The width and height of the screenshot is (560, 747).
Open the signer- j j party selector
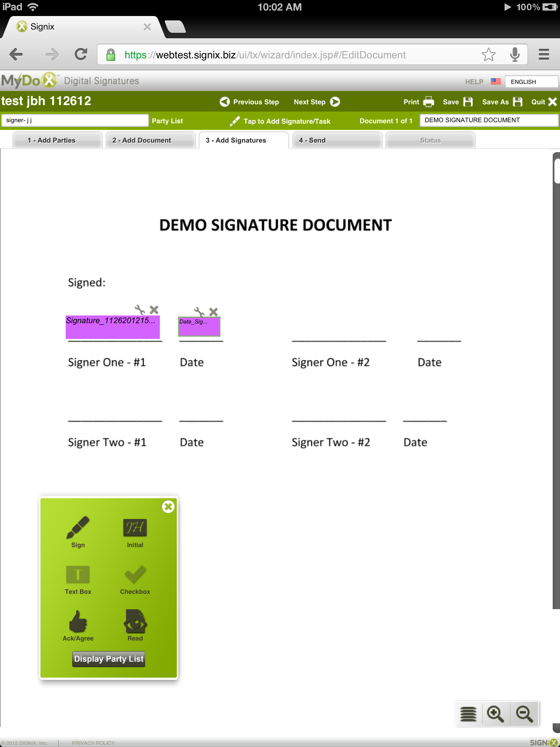tap(75, 120)
